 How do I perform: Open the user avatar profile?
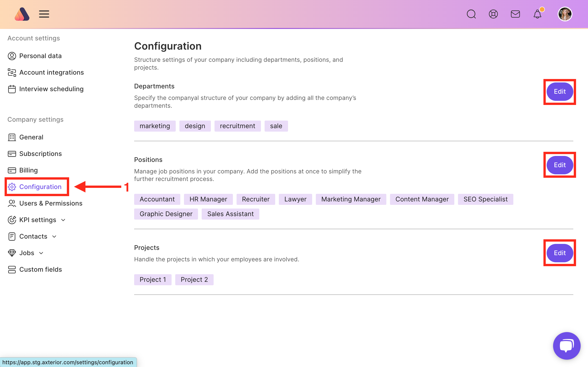565,14
